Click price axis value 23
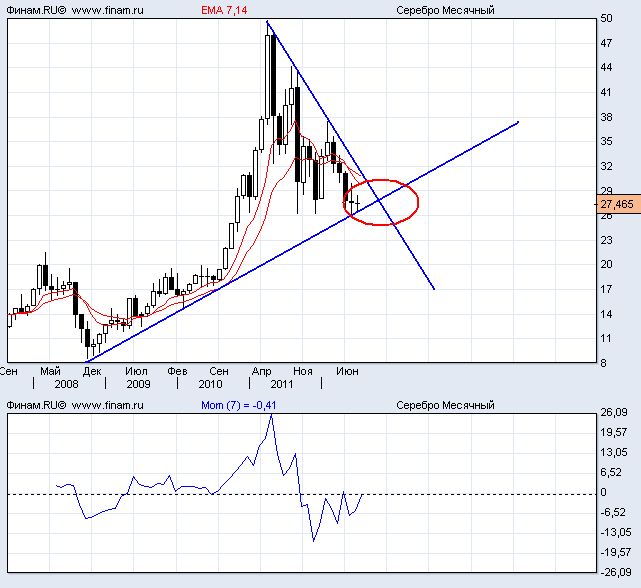Viewport: 641px width, 588px height. point(606,240)
